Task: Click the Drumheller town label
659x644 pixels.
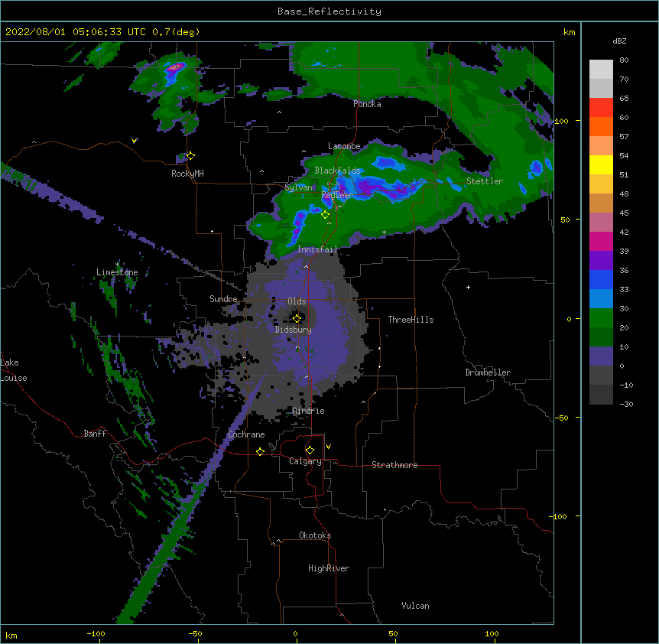Action: [x=488, y=372]
